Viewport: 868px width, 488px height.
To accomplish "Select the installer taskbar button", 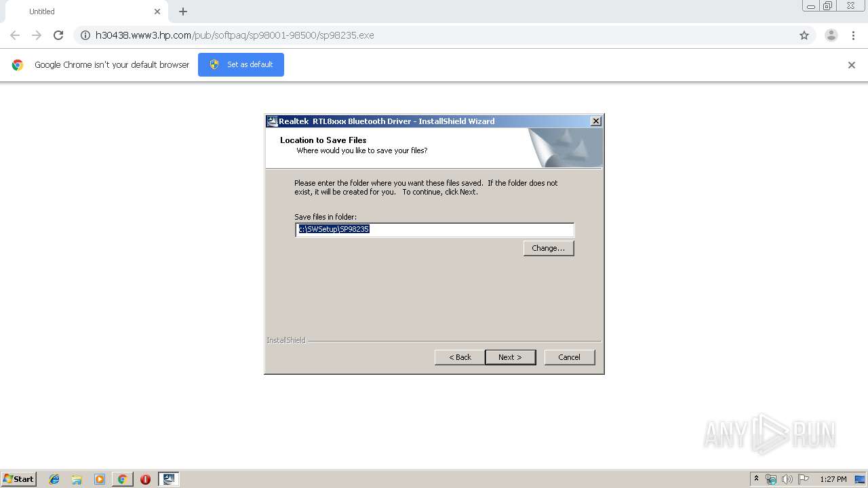I will tap(169, 479).
